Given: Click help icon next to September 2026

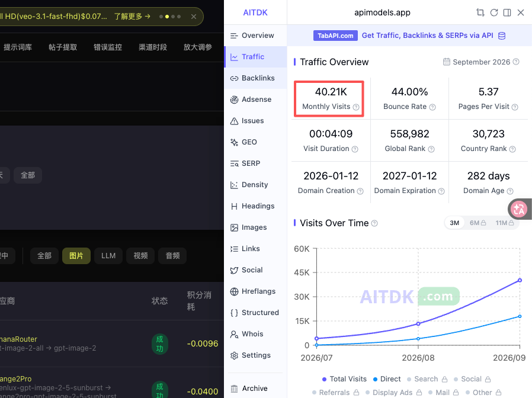Looking at the screenshot, I should pyautogui.click(x=516, y=62).
